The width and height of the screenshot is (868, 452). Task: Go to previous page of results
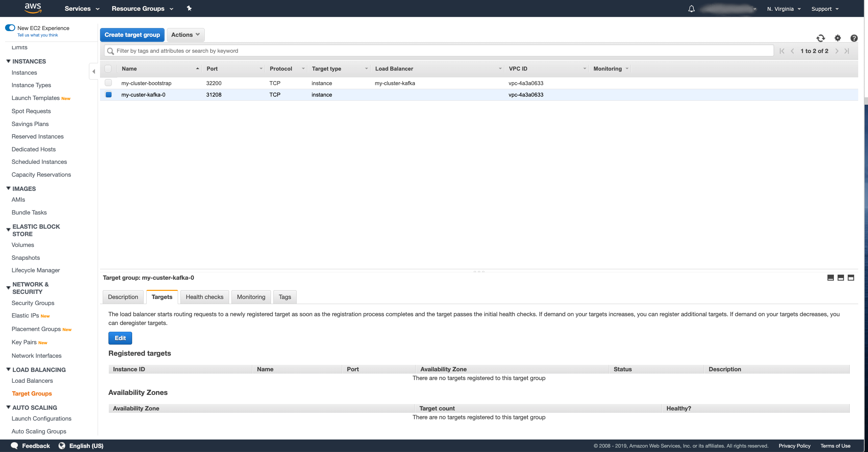point(792,51)
